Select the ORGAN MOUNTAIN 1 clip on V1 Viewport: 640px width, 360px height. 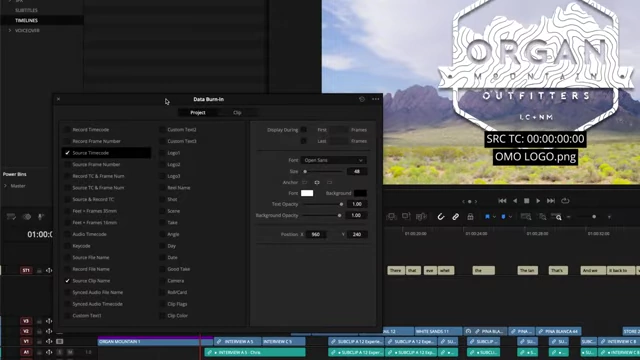155,341
